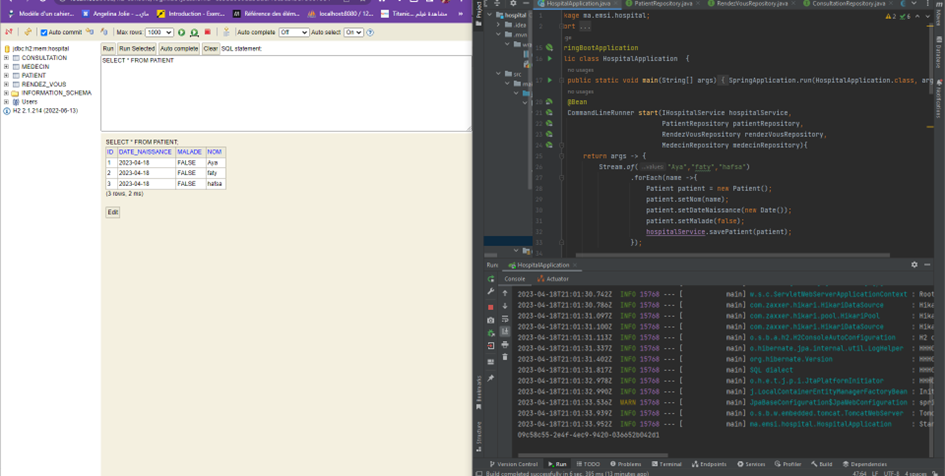Expand the Users node in H2 tree

(6, 102)
